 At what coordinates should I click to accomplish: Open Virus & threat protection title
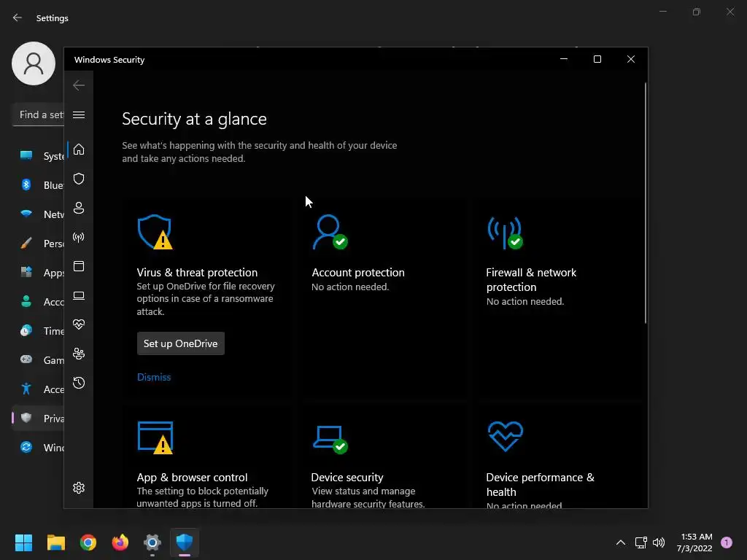[x=197, y=273]
